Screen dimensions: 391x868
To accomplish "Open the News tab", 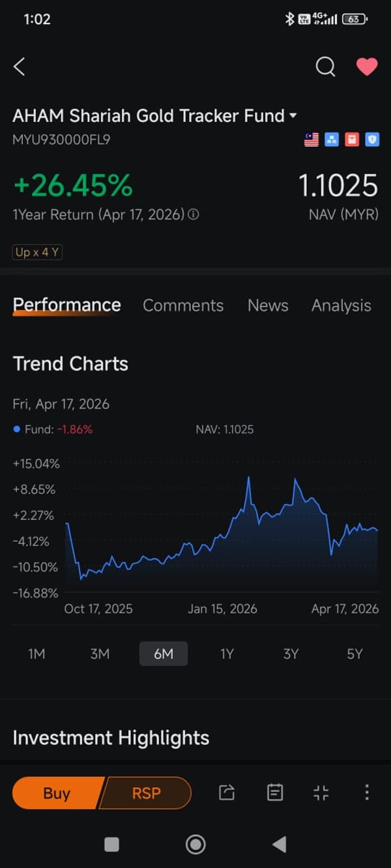I will pos(268,305).
